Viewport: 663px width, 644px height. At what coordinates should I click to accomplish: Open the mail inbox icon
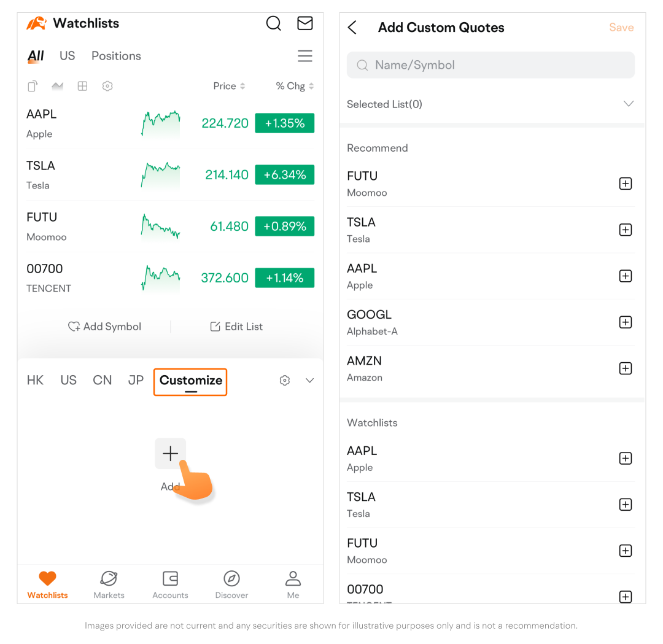click(305, 23)
